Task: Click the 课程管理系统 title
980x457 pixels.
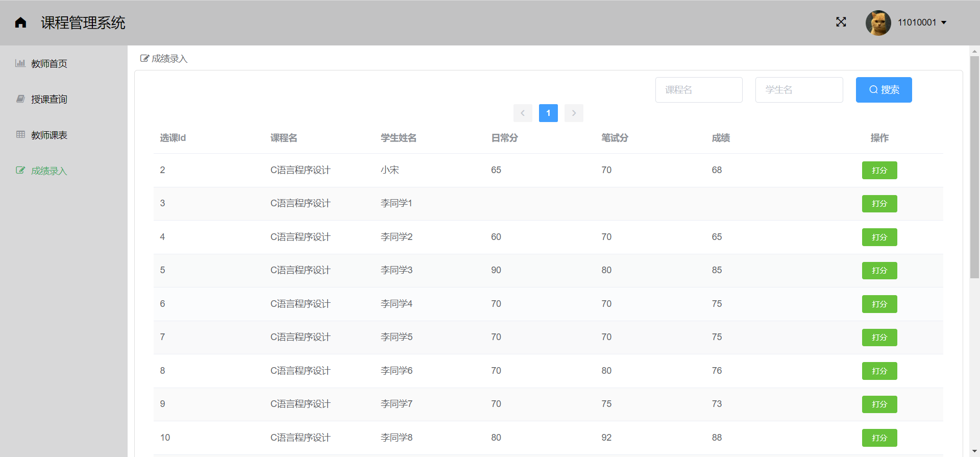Action: click(x=83, y=22)
